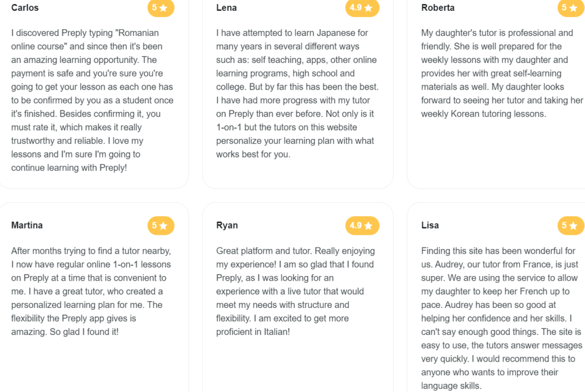Click the star icon in Ryan's badge
This screenshot has width=585, height=392.
coord(368,226)
